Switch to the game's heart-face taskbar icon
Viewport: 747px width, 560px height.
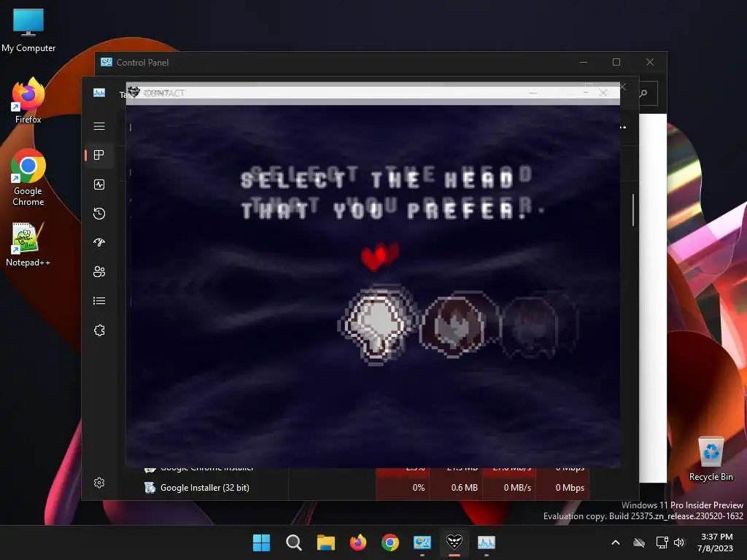coord(454,542)
